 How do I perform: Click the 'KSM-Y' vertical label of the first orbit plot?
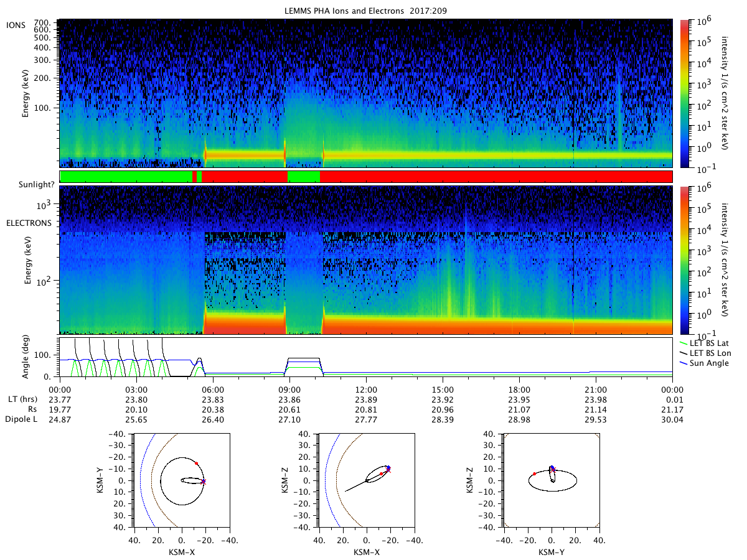(100, 480)
